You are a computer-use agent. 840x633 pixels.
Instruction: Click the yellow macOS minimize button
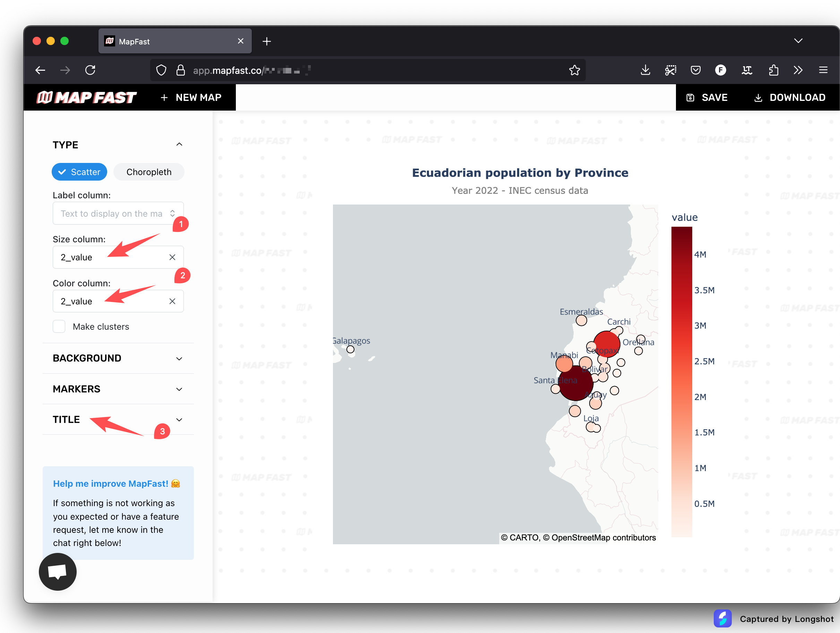click(x=51, y=41)
